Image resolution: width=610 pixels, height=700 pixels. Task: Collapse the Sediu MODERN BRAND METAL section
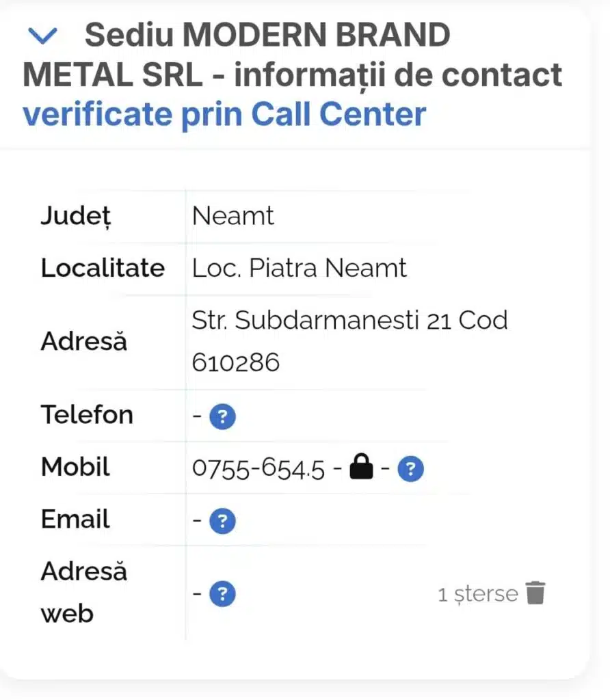click(x=43, y=36)
